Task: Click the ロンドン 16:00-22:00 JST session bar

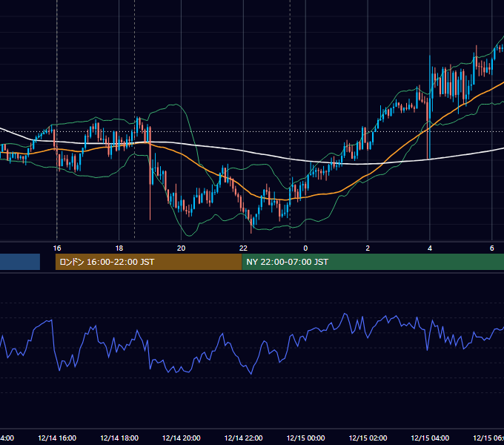Action: (148, 262)
